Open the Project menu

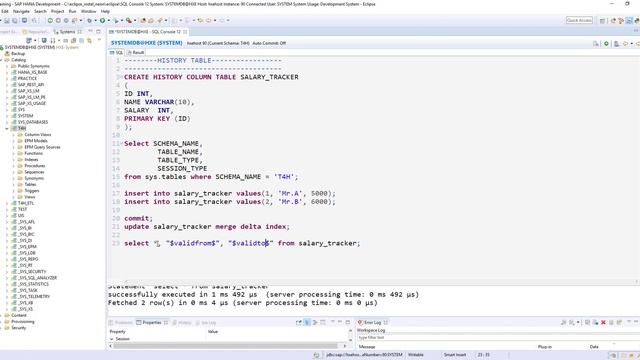(x=58, y=11)
